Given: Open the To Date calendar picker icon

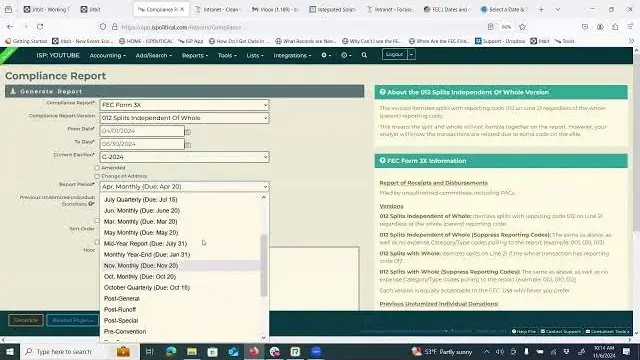Looking at the screenshot, I should pyautogui.click(x=188, y=145).
